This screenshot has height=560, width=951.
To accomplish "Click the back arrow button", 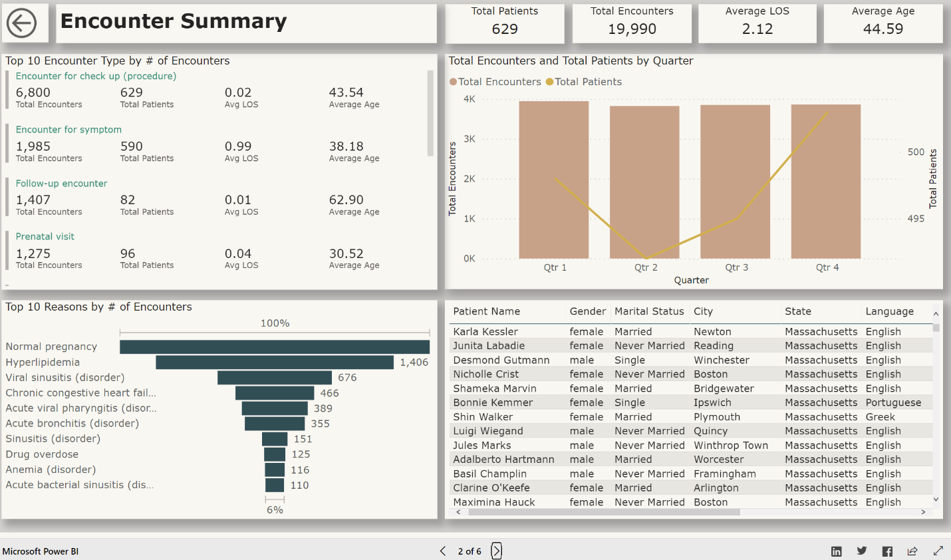I will point(21,23).
